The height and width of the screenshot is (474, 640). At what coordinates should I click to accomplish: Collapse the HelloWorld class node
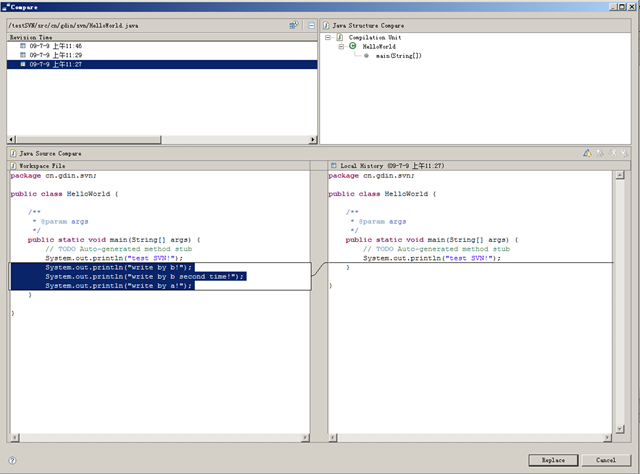click(x=341, y=47)
